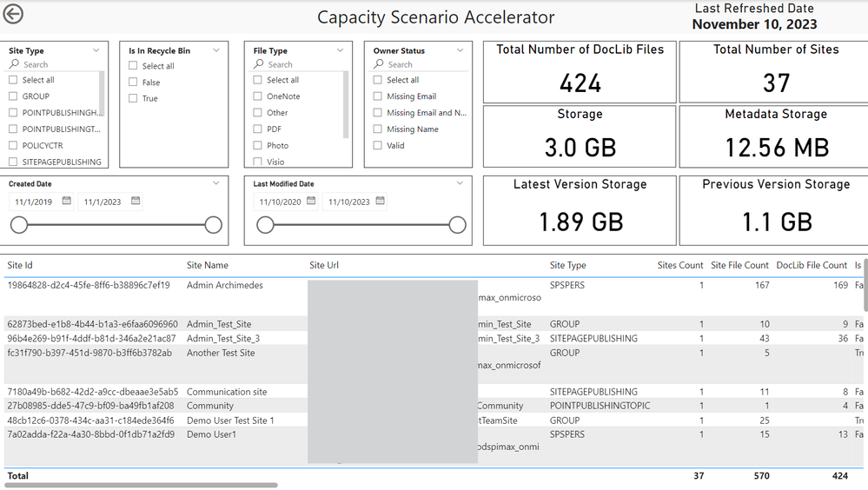Check Select all in Recycle Bin slicer
The height and width of the screenshot is (490, 868).
tap(133, 65)
